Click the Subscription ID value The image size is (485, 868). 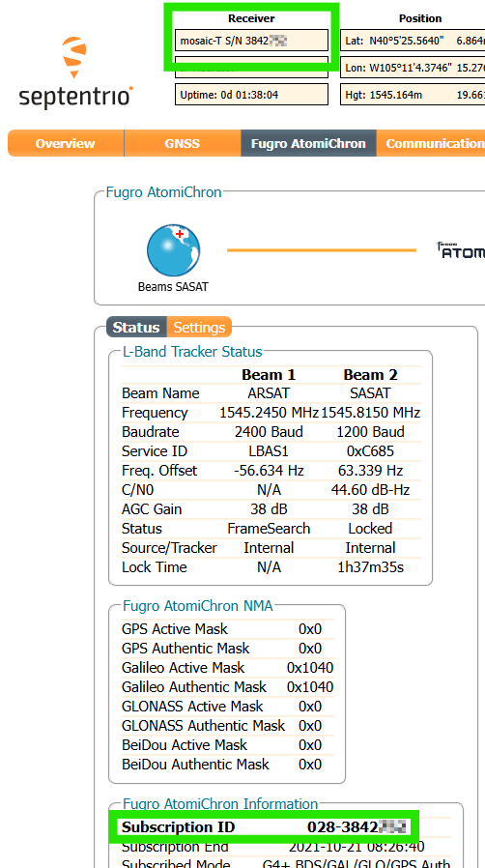pyautogui.click(x=357, y=827)
